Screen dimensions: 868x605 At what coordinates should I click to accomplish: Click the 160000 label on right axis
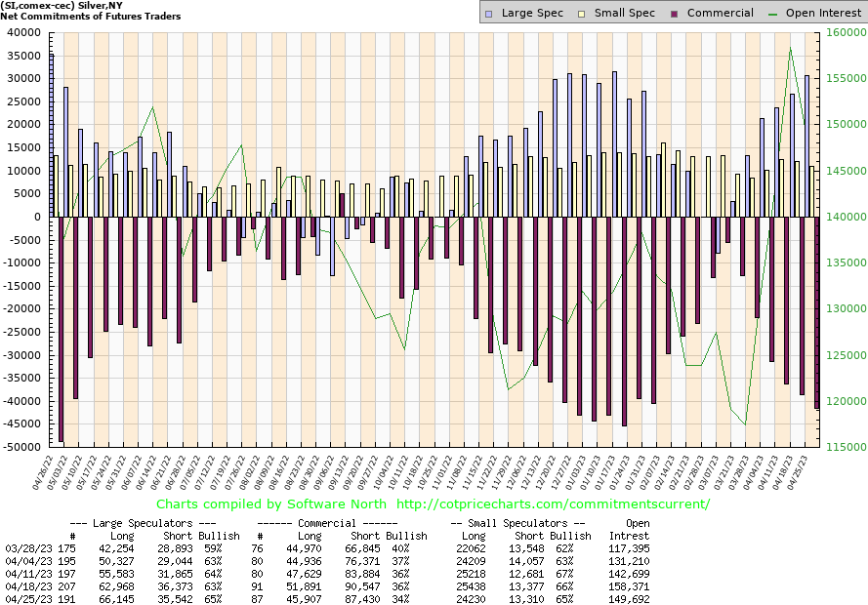846,32
